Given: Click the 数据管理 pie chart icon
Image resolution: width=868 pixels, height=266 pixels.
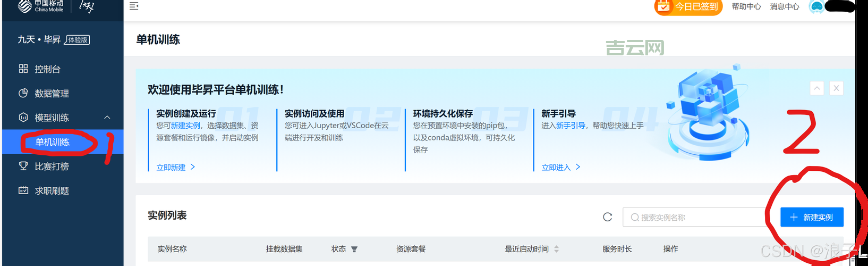Looking at the screenshot, I should click(x=23, y=93).
